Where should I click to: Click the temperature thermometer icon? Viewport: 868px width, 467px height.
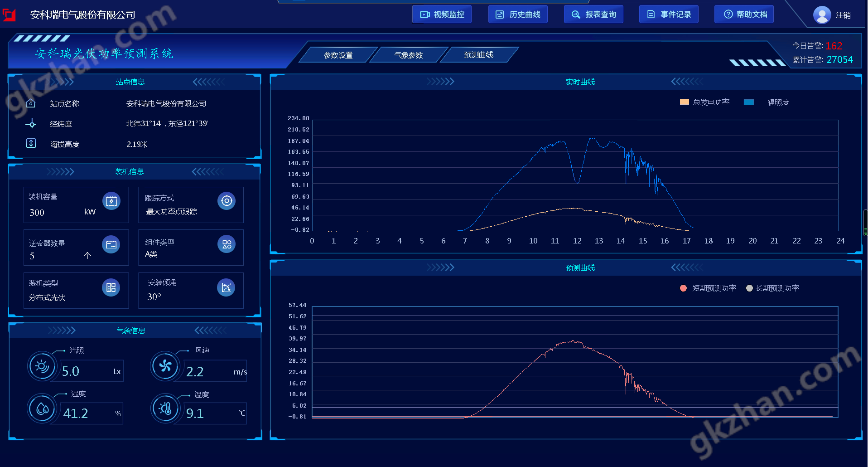[165, 409]
